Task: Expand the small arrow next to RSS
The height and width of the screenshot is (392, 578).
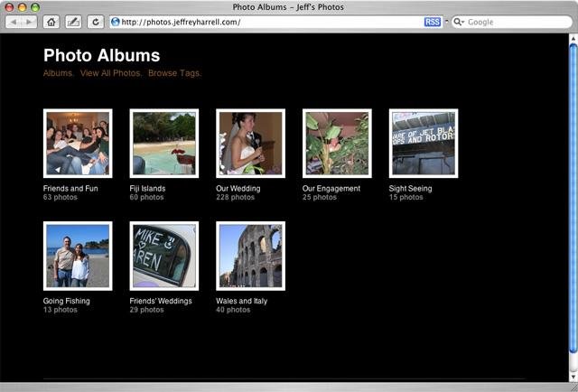Action: click(446, 21)
